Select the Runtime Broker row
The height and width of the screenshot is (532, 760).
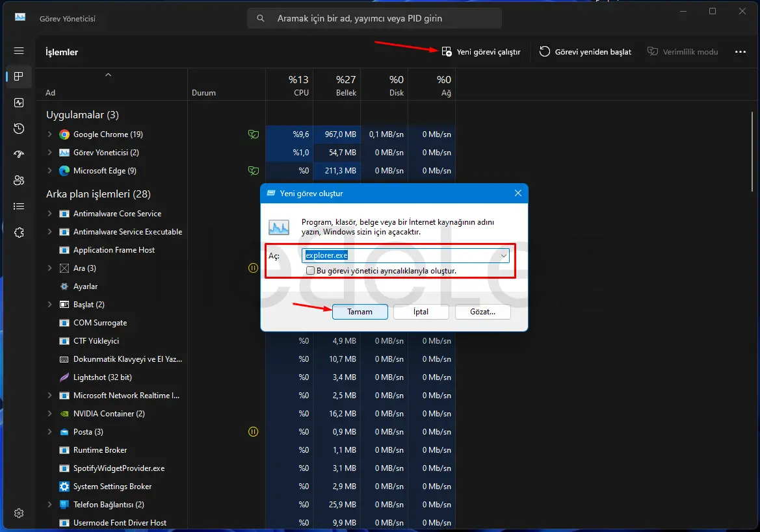(x=246, y=450)
